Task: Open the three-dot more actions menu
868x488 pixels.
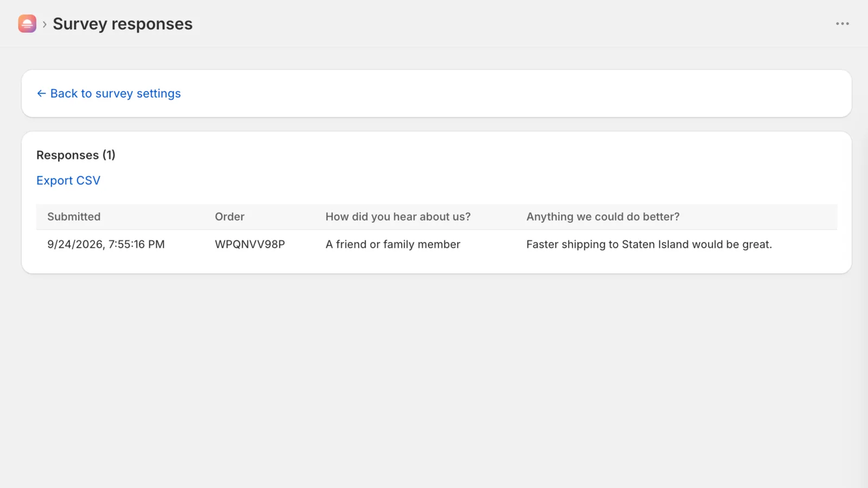Action: 842,24
